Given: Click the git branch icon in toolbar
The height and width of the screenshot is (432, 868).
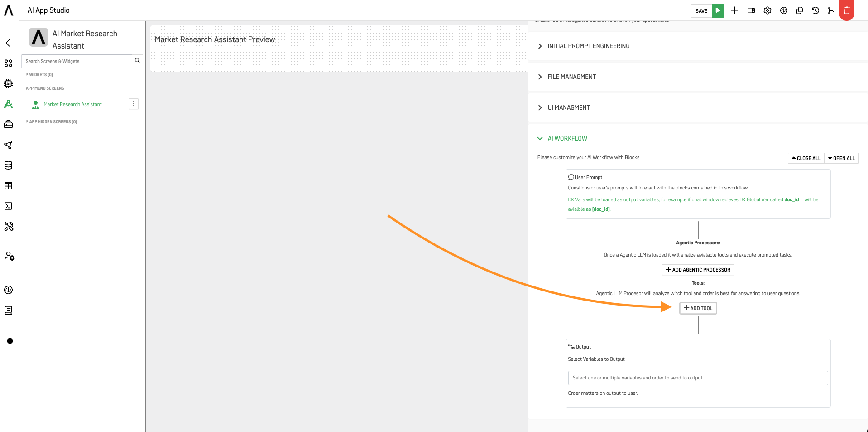Looking at the screenshot, I should 831,10.
